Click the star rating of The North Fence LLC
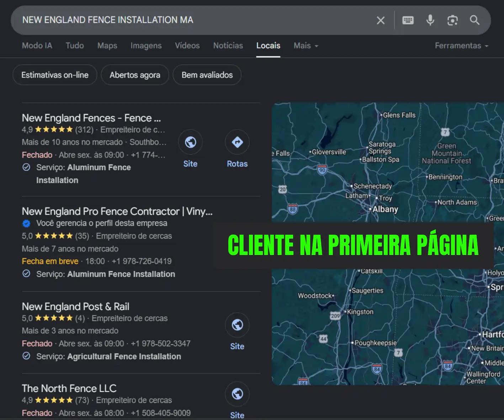 click(x=54, y=400)
